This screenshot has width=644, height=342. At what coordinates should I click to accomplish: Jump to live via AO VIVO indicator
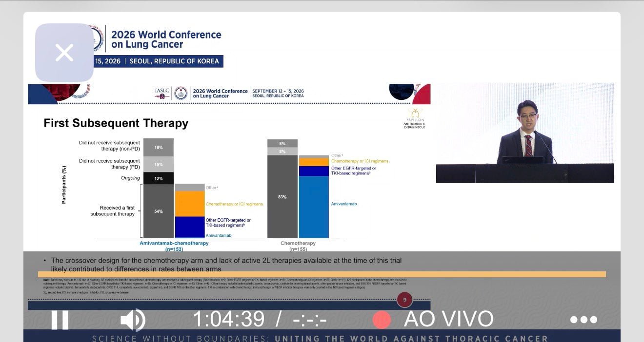pyautogui.click(x=448, y=319)
